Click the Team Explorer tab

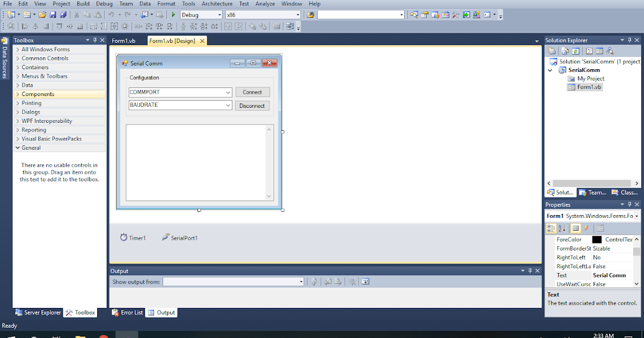click(x=592, y=193)
